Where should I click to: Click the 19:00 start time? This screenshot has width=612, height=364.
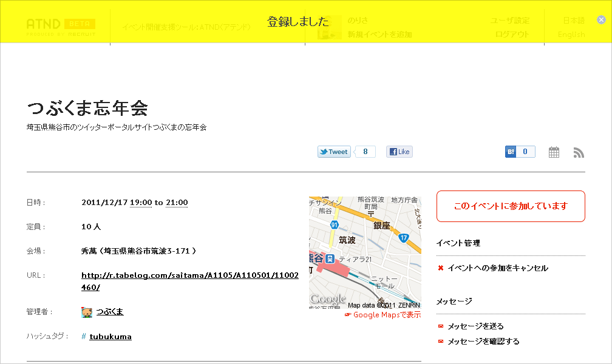(x=141, y=203)
